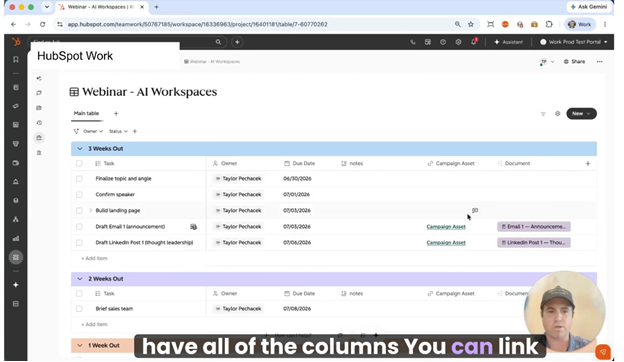This screenshot has height=362, width=624.
Task: Open a new Chrome tab
Action: point(156,7)
